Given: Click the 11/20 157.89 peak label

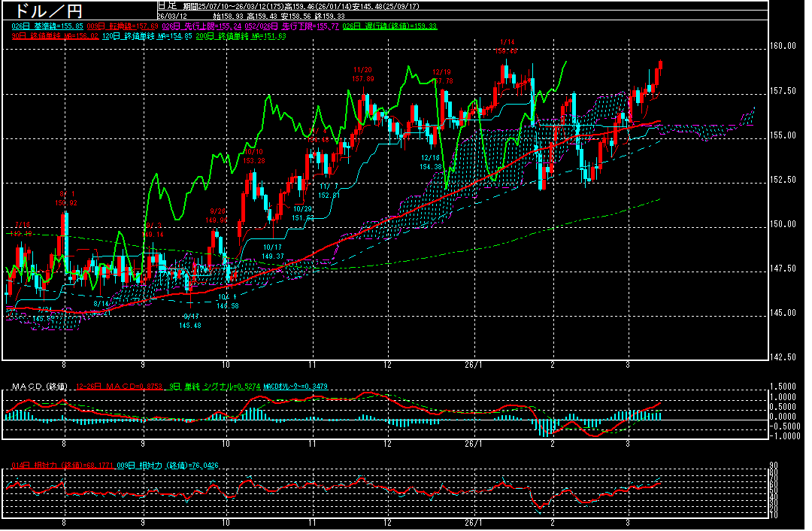Looking at the screenshot, I should 363,74.
